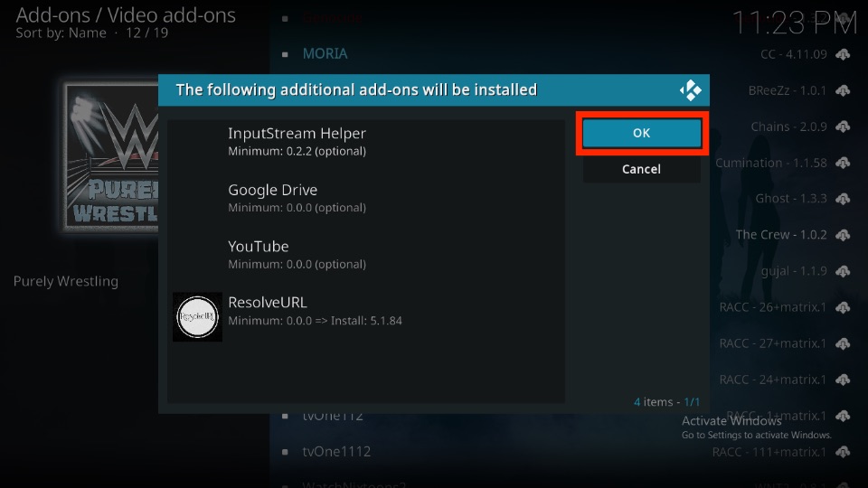Viewport: 868px width, 488px height.
Task: Select the YouTube dependency row
Action: [366, 255]
